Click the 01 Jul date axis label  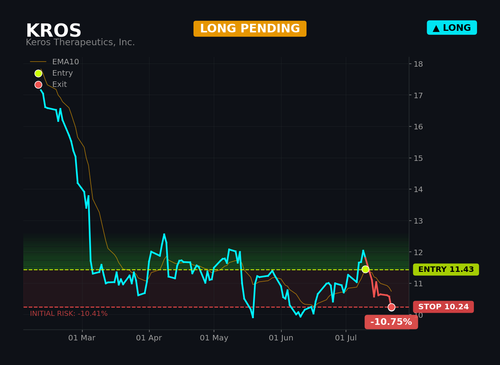tap(346, 338)
